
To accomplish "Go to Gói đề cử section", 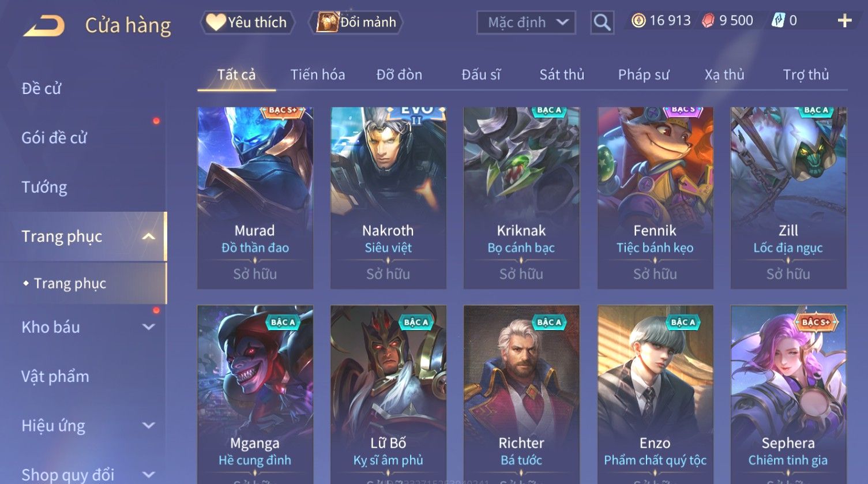I will [x=54, y=138].
